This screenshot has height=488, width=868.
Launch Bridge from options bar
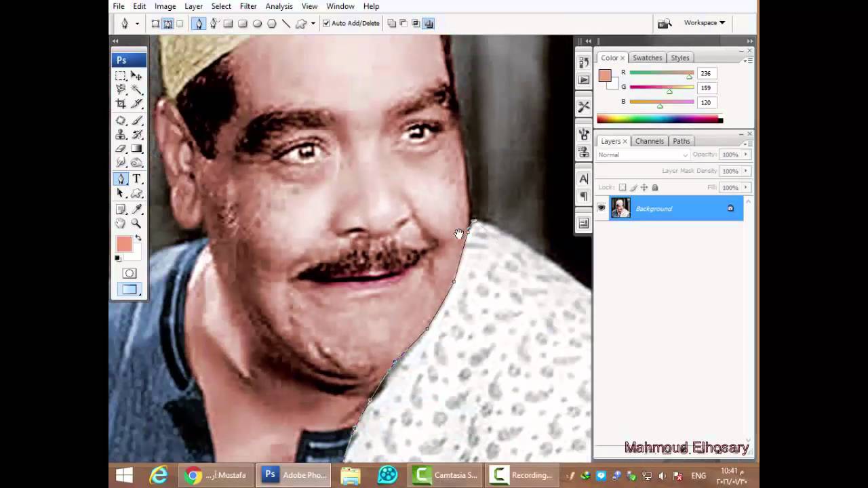(665, 24)
